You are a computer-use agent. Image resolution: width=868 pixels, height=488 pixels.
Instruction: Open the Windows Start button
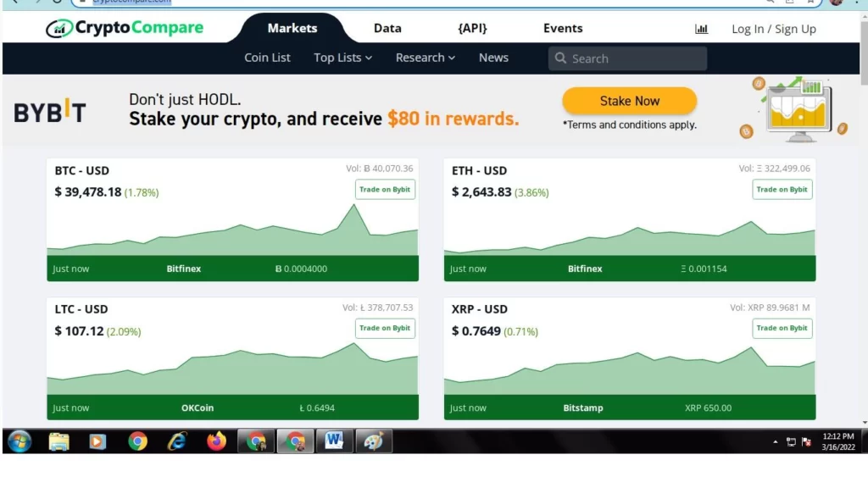20,441
